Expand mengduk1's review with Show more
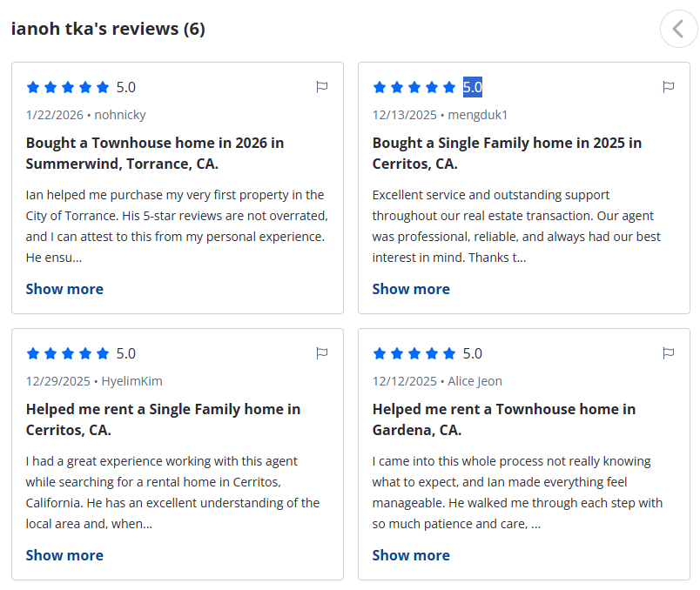Image resolution: width=700 pixels, height=590 pixels. click(x=411, y=289)
